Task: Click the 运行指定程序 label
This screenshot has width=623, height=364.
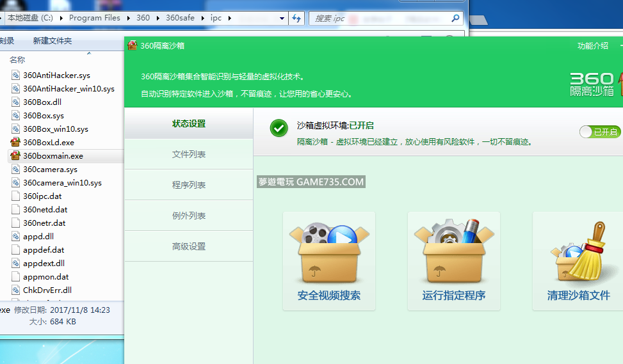Action: 454,296
